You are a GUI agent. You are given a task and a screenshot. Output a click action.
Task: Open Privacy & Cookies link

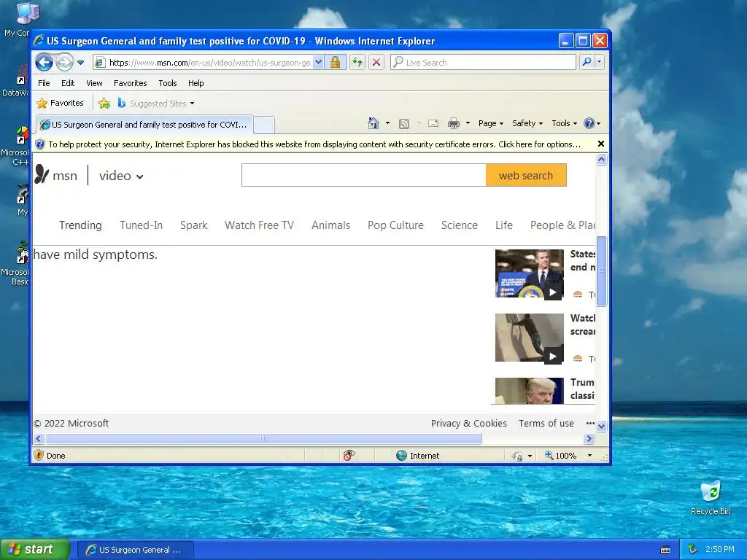[469, 424]
